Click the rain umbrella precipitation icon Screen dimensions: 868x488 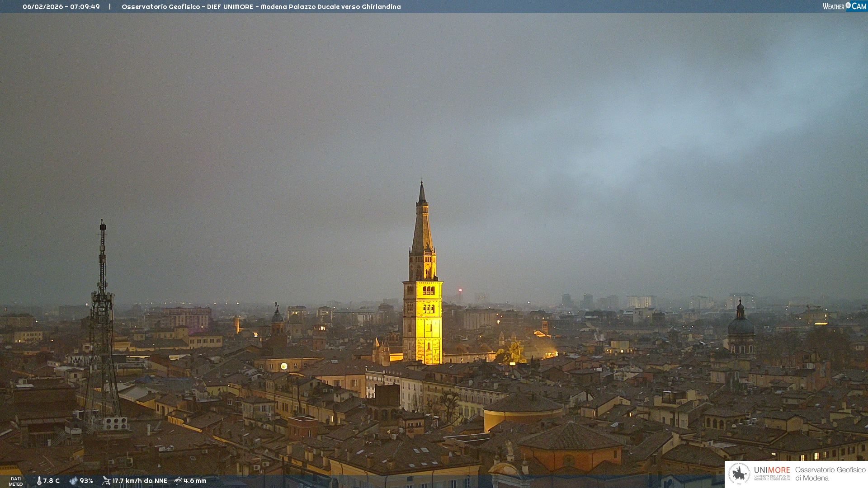tap(178, 481)
